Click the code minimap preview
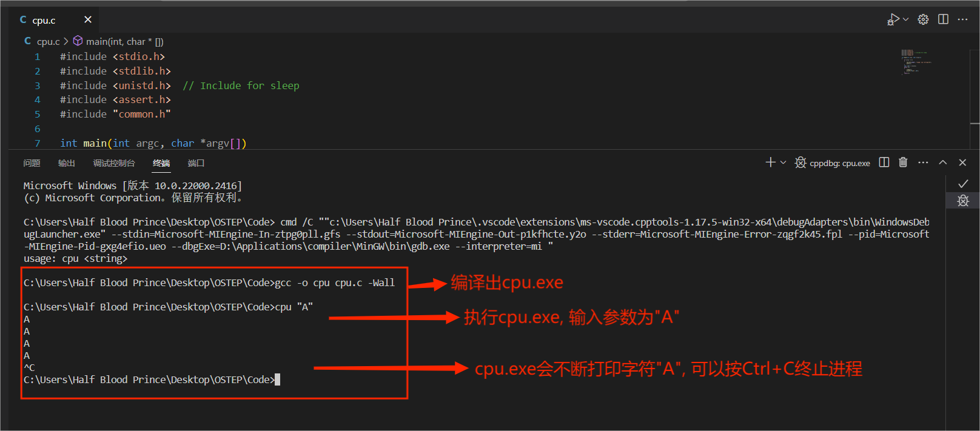Image resolution: width=980 pixels, height=431 pixels. click(916, 62)
